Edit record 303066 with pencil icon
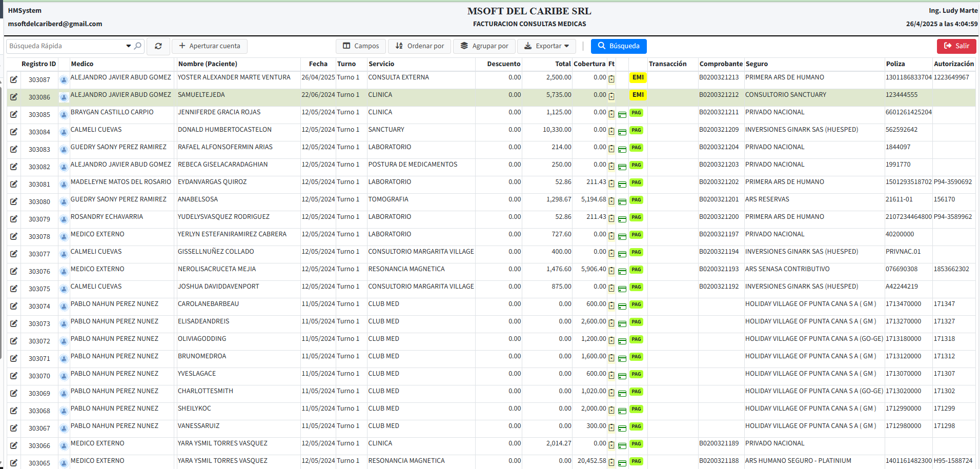Viewport: 980px width, 469px height. click(14, 445)
